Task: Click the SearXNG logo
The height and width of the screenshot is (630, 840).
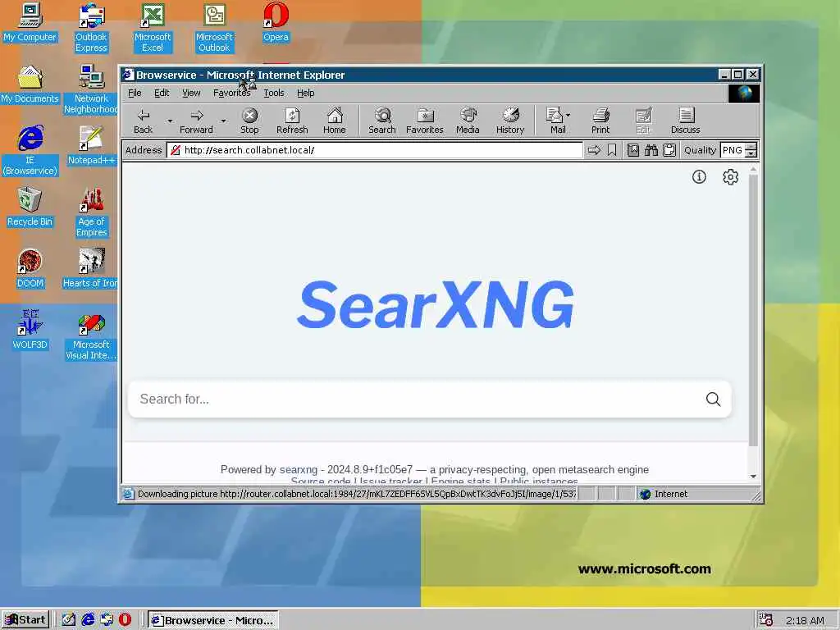Action: [x=435, y=304]
